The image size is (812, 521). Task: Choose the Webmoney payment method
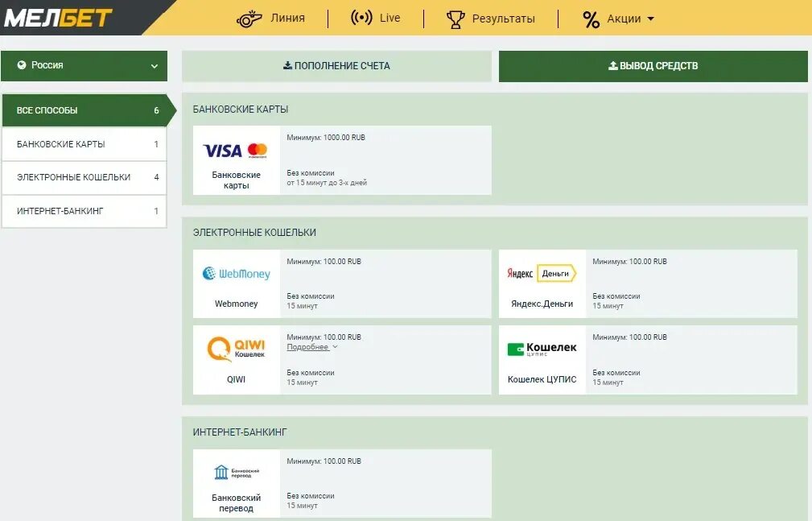tap(342, 283)
